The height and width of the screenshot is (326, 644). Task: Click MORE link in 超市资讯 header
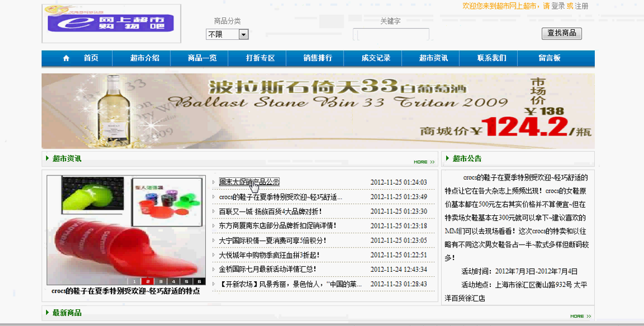(x=424, y=162)
